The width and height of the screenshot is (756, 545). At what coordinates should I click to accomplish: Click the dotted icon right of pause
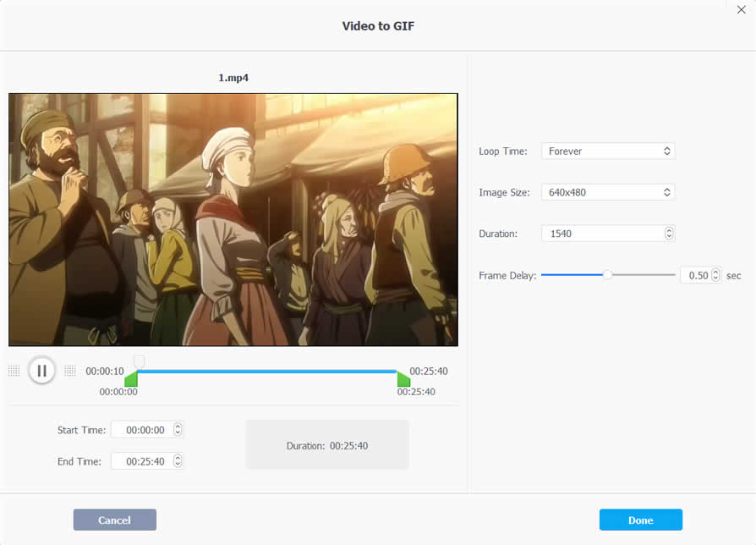point(70,371)
